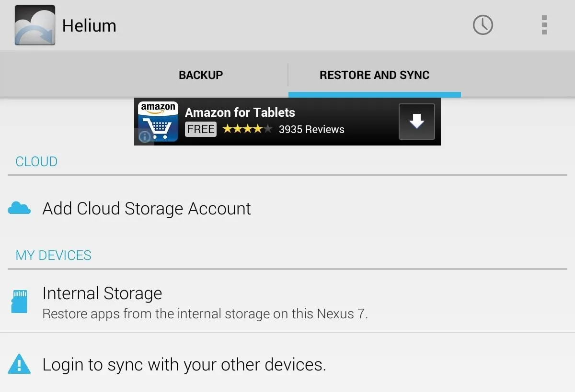Select the RESTORE AND SYNC tab
This screenshot has width=575, height=392.
374,75
